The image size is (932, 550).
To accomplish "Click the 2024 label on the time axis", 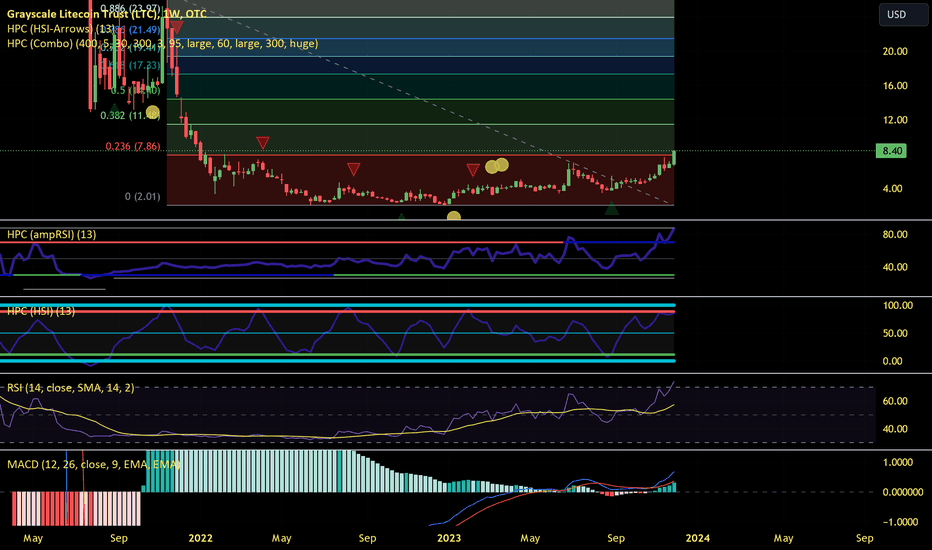I will click(697, 538).
